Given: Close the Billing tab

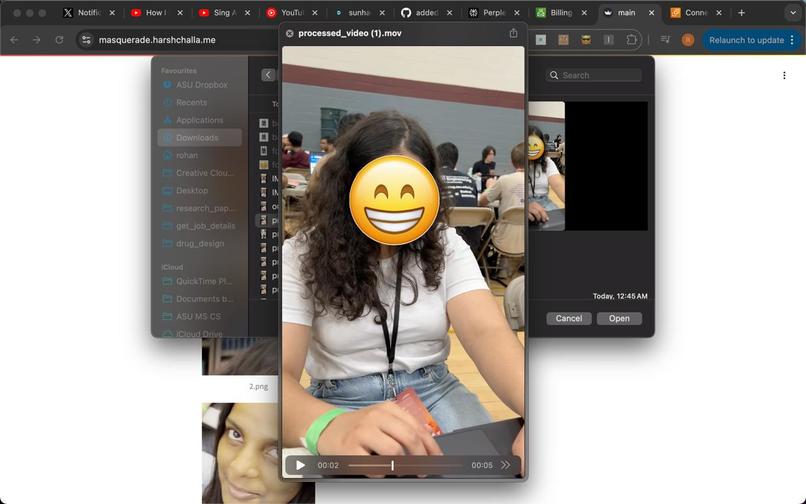Looking at the screenshot, I should pyautogui.click(x=584, y=13).
